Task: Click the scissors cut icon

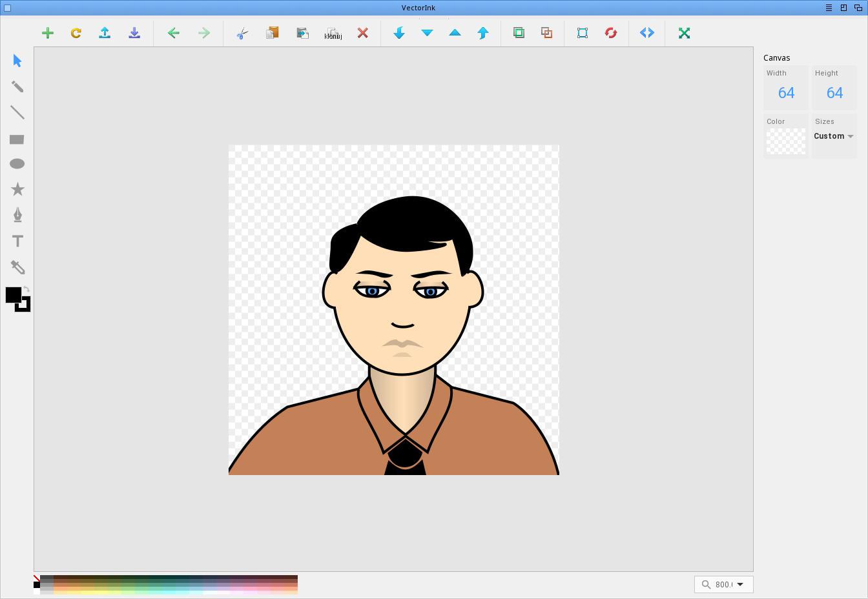Action: pos(242,33)
